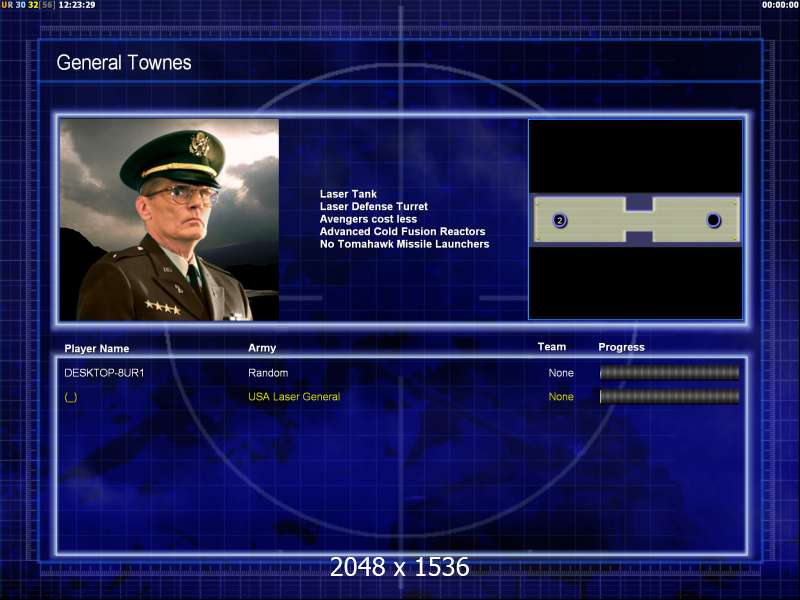Click the 12:23:29 clock readout
The height and width of the screenshot is (600, 800).
tap(77, 5)
